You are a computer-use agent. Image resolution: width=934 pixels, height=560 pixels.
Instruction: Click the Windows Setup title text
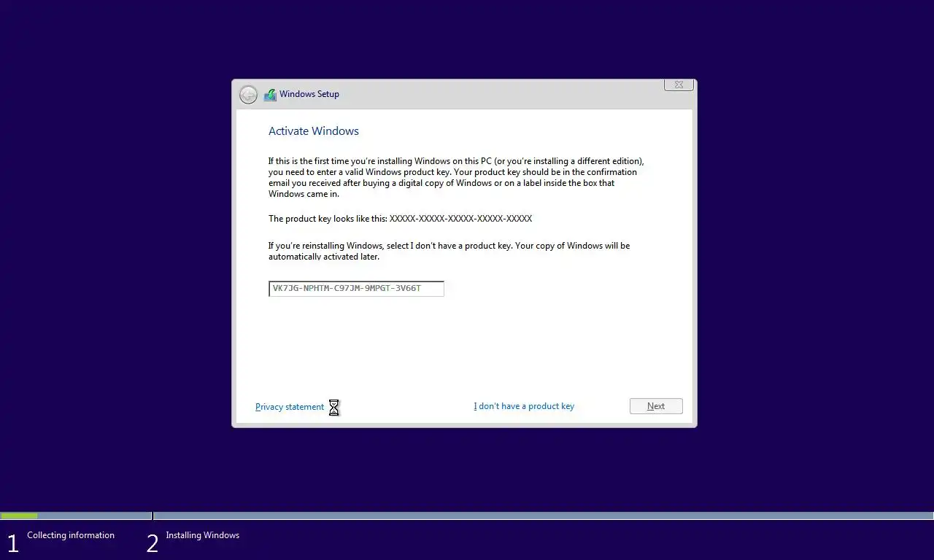(x=309, y=94)
